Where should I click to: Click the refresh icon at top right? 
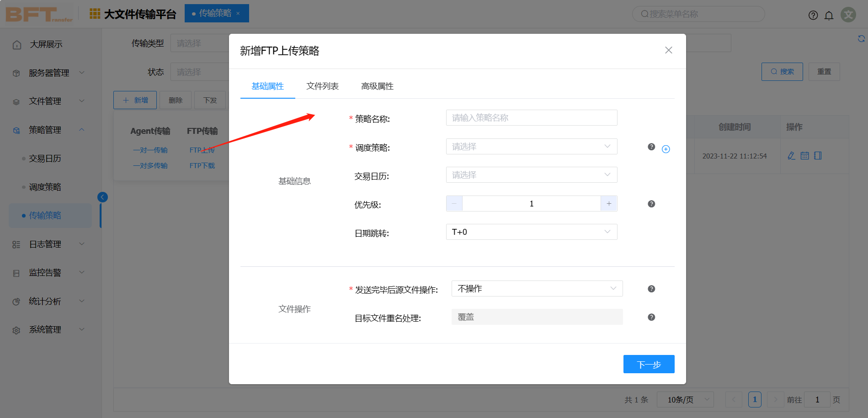pyautogui.click(x=862, y=38)
